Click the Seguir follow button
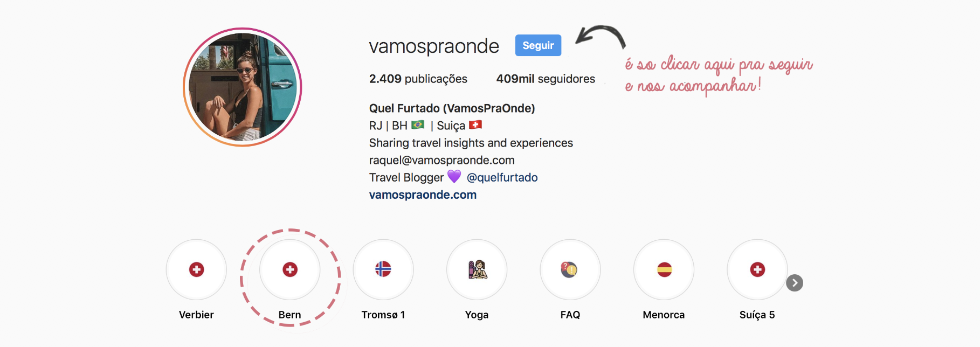 538,45
